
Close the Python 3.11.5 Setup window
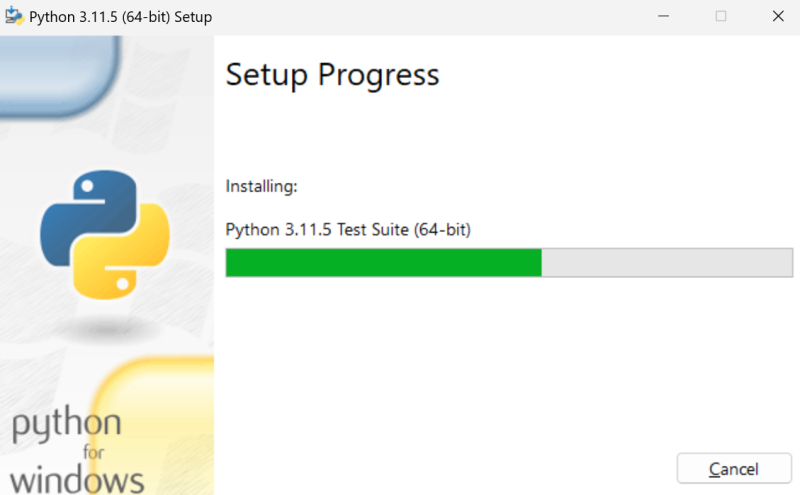click(x=778, y=16)
